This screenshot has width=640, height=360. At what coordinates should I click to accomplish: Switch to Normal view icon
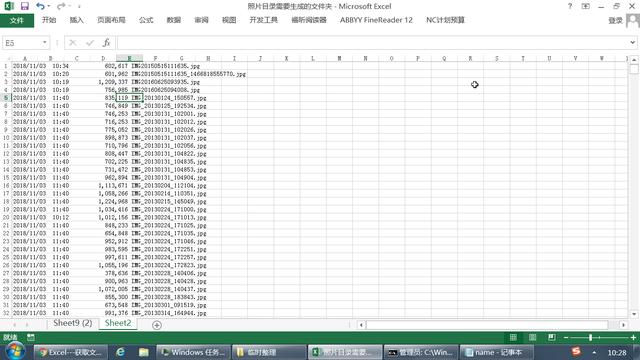point(513,337)
